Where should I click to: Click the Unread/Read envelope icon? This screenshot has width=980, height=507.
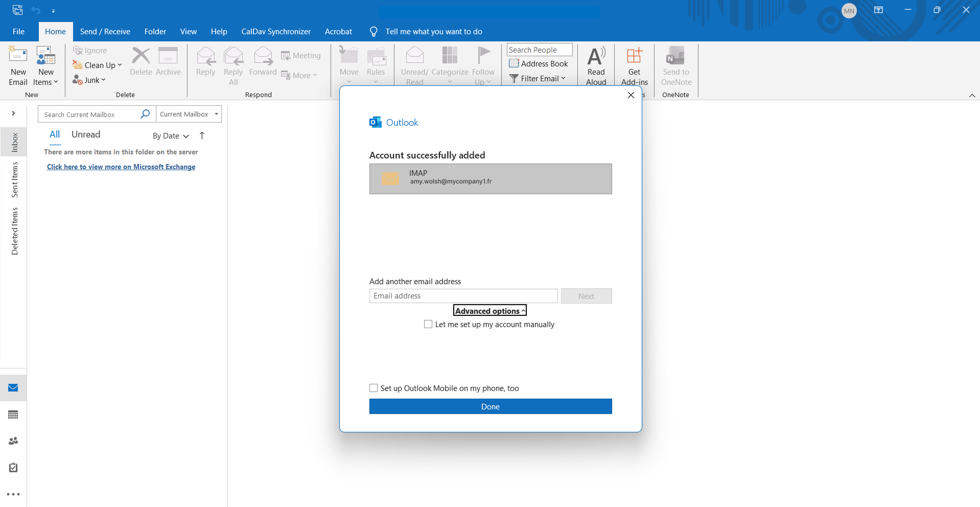tap(415, 55)
